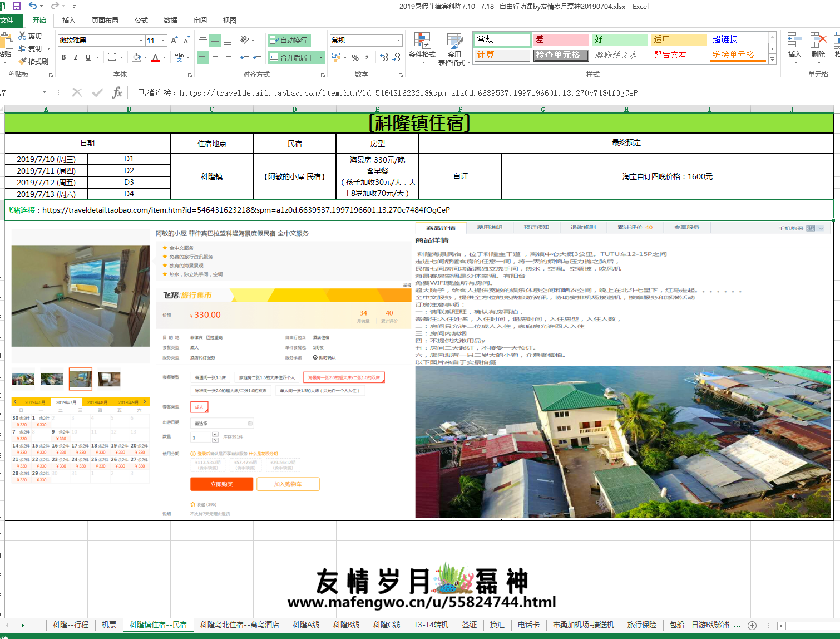Apply 计算 cell style
The image size is (840, 639).
point(502,55)
